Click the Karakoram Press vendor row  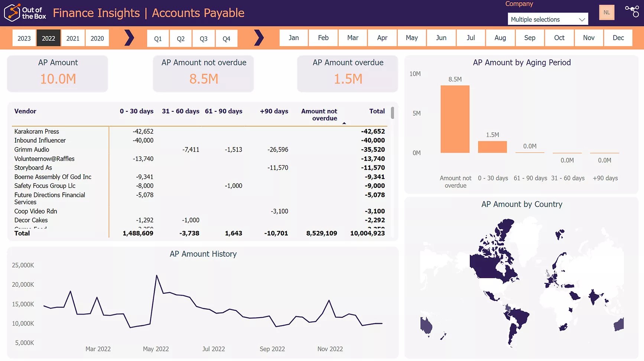click(x=37, y=131)
